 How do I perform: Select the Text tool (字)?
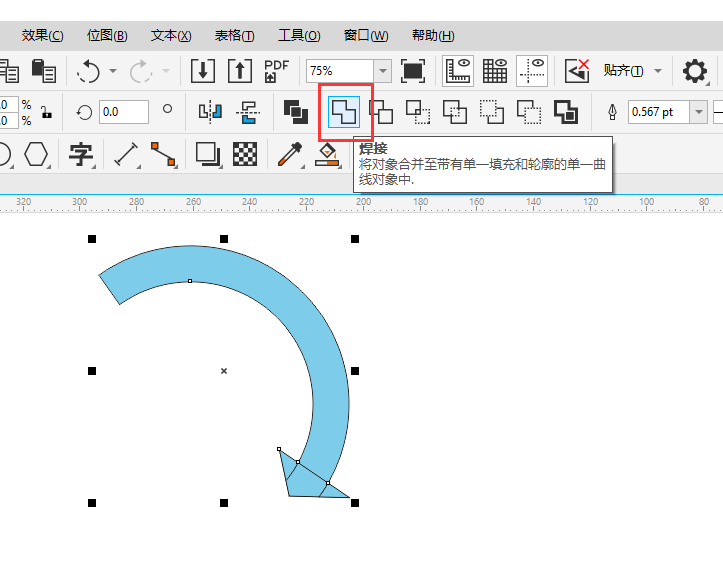point(81,154)
